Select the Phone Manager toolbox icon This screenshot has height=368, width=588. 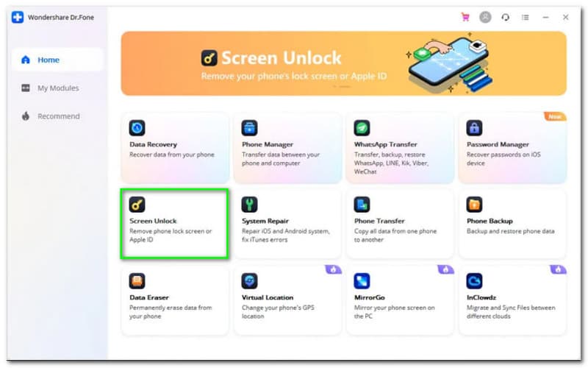point(249,128)
